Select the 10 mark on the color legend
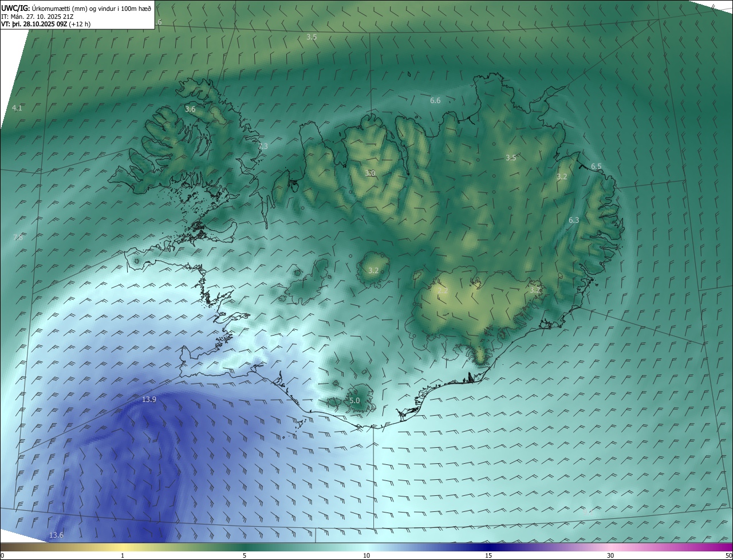This screenshot has width=733, height=560. pyautogui.click(x=366, y=555)
